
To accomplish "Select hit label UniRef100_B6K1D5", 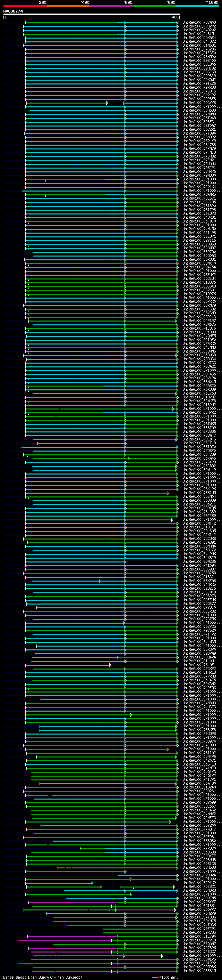I will [x=199, y=202].
